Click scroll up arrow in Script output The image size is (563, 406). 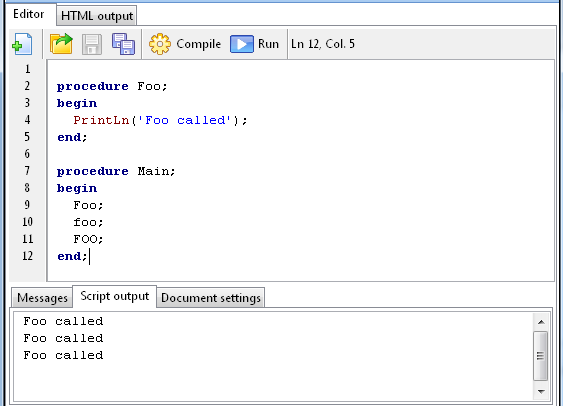[541, 322]
